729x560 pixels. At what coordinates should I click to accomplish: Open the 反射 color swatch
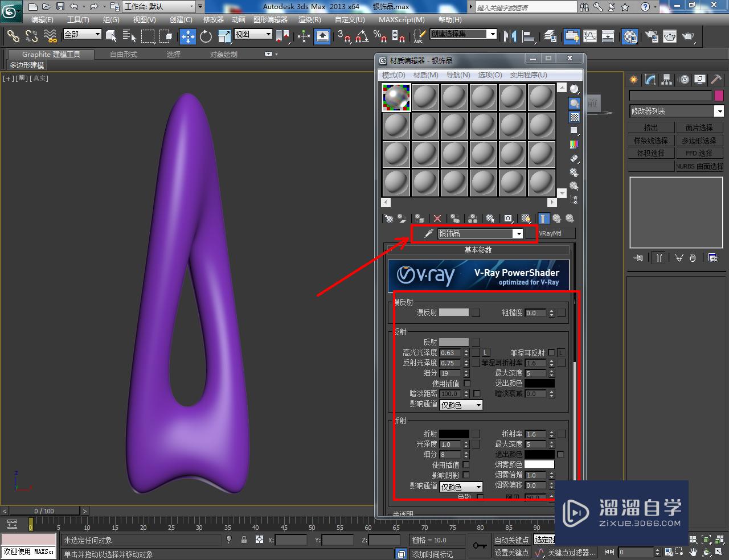click(454, 342)
